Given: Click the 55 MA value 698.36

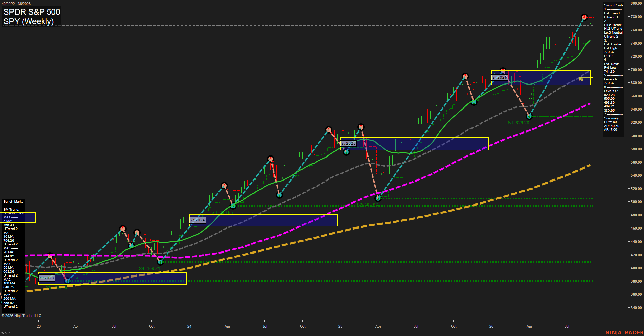Looking at the screenshot, I should (9, 272).
